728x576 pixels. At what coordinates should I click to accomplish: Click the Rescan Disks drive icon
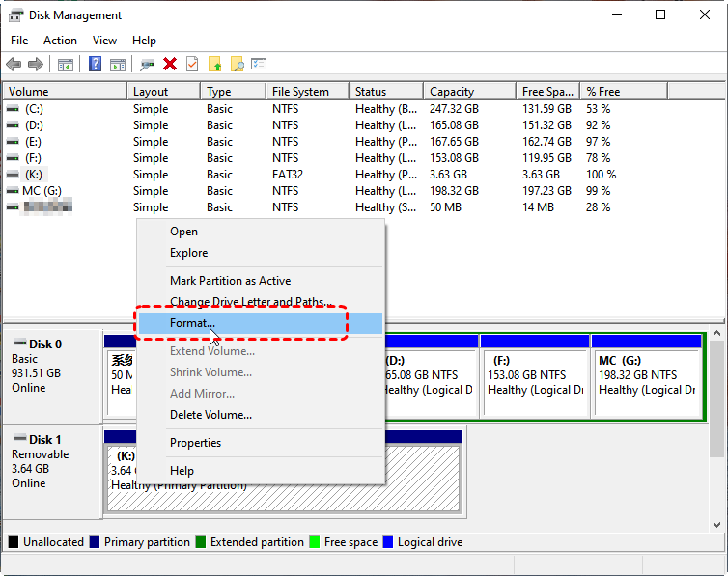(x=147, y=65)
